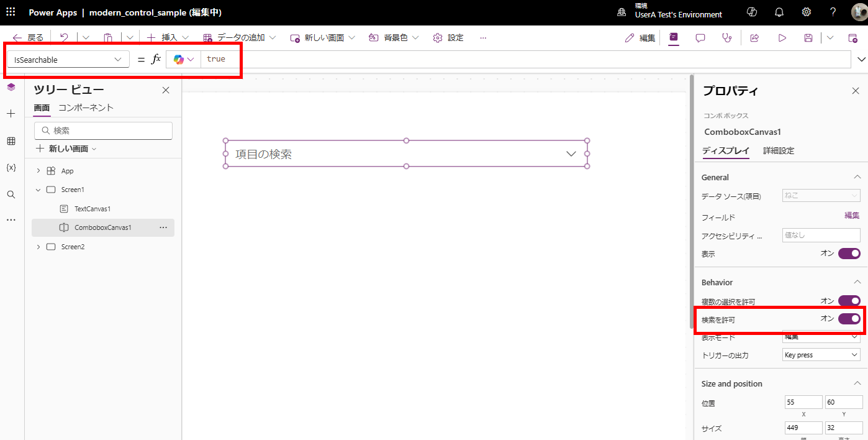Viewport: 868px width, 440px height.
Task: Click the Save floppy disk icon
Action: pyautogui.click(x=808, y=38)
